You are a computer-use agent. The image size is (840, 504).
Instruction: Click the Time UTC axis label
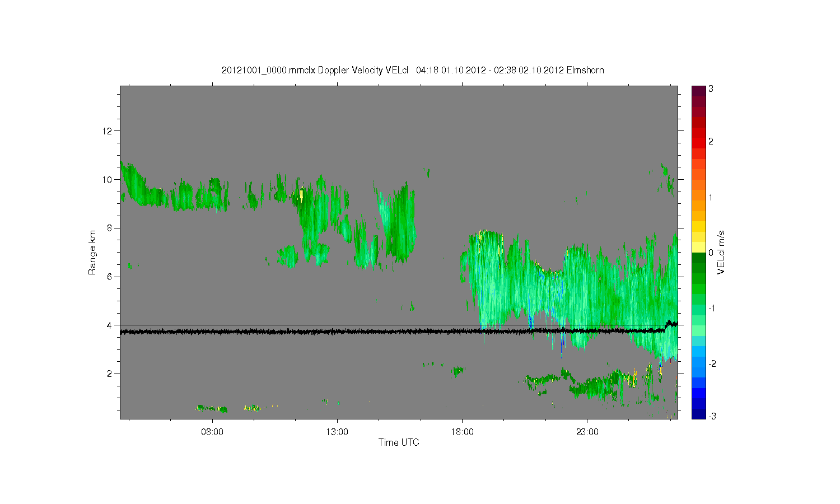coord(399,442)
